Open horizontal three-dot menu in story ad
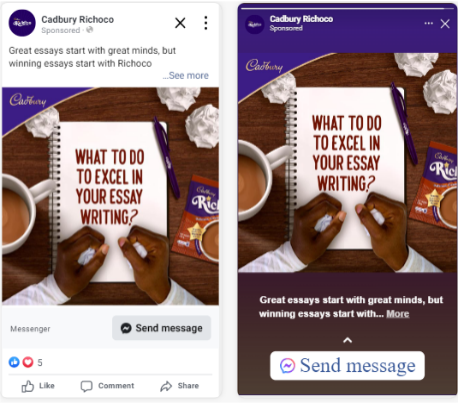 429,23
